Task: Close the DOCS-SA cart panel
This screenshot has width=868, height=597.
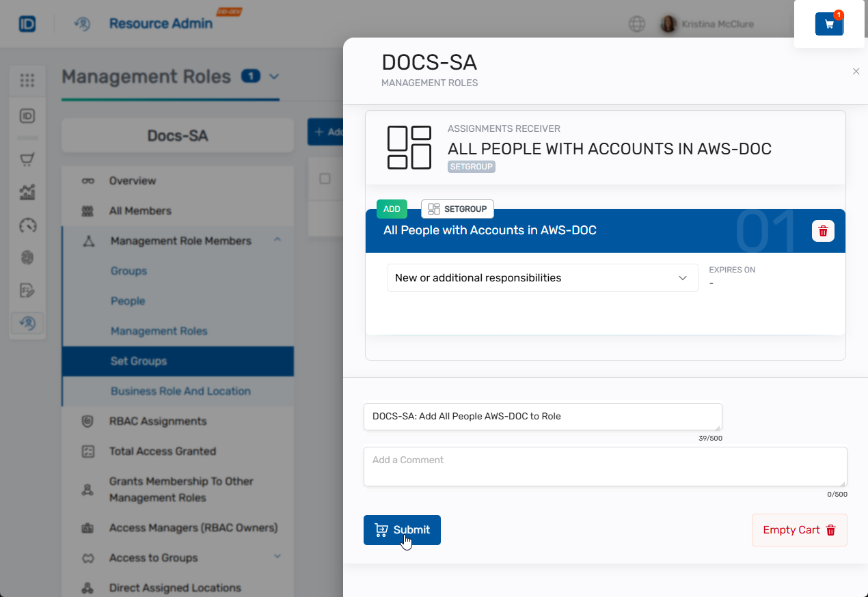Action: (x=856, y=71)
